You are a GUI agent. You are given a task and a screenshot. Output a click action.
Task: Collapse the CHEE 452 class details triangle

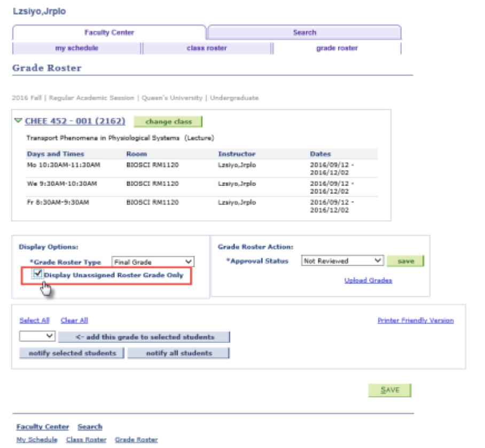[x=19, y=121]
